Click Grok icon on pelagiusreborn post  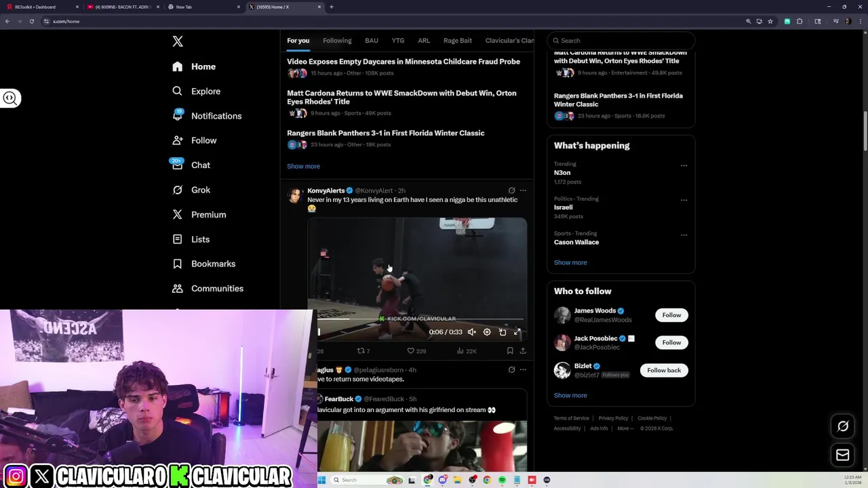(511, 370)
